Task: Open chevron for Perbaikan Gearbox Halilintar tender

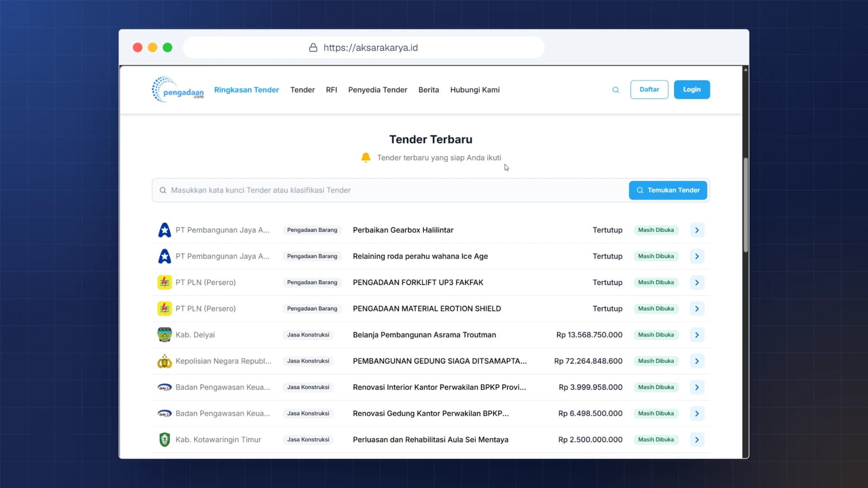Action: (697, 230)
